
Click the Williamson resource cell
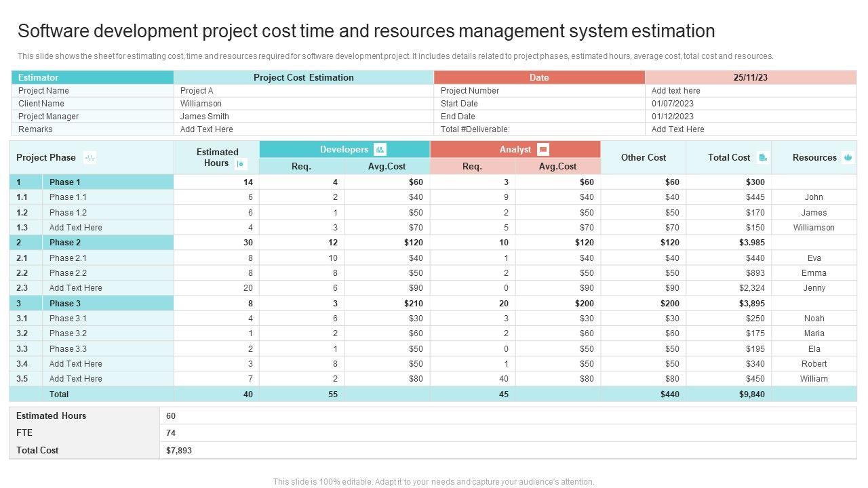pyautogui.click(x=814, y=228)
